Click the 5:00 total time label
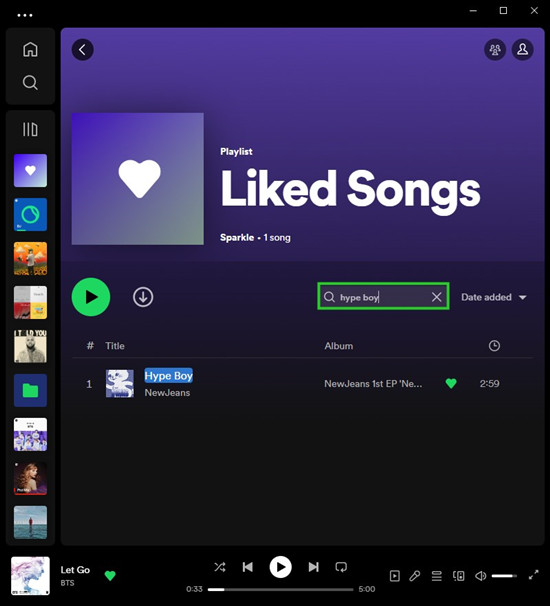Screen dimensions: 550x606 pos(367,589)
